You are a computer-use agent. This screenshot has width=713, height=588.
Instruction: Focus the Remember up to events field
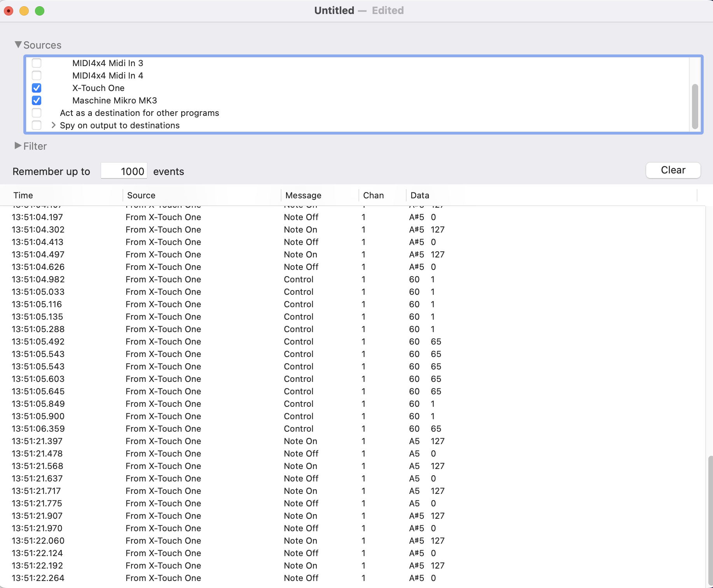pos(124,171)
